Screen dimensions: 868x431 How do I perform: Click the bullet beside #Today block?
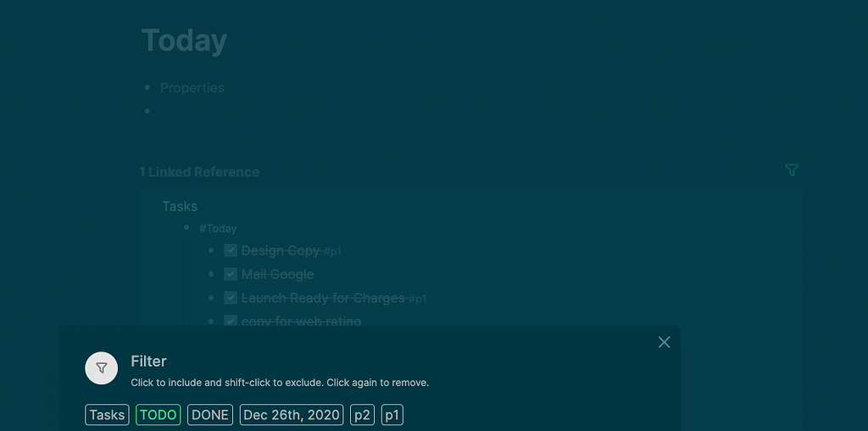click(x=186, y=229)
